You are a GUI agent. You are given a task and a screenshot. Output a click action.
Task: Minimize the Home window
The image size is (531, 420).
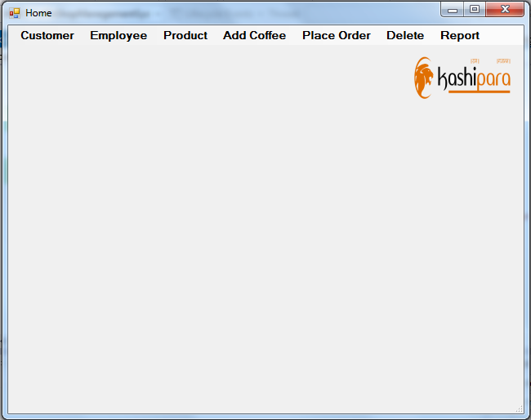pos(452,10)
